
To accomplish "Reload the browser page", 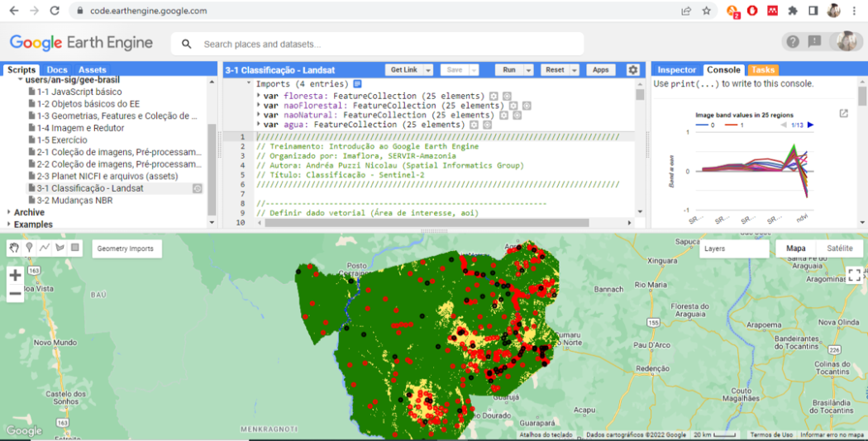I will pos(55,11).
